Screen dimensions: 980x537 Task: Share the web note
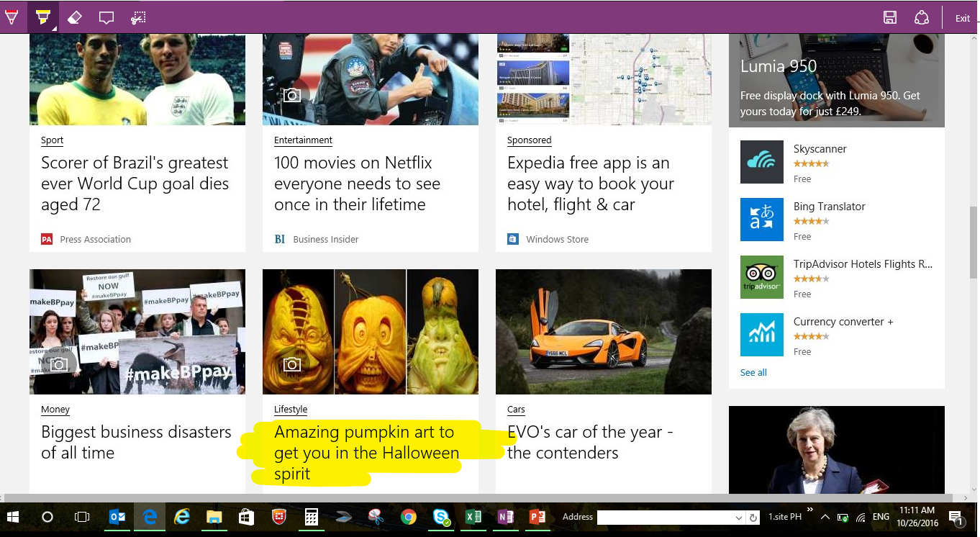[922, 18]
